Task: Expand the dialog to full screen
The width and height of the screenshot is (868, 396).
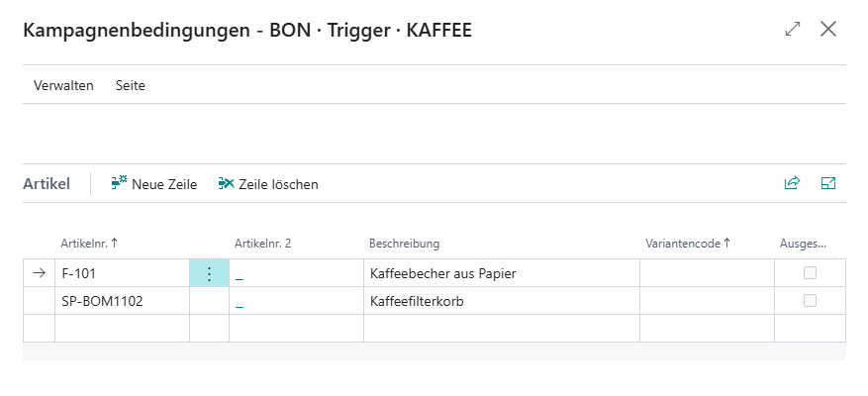Action: pos(793,30)
